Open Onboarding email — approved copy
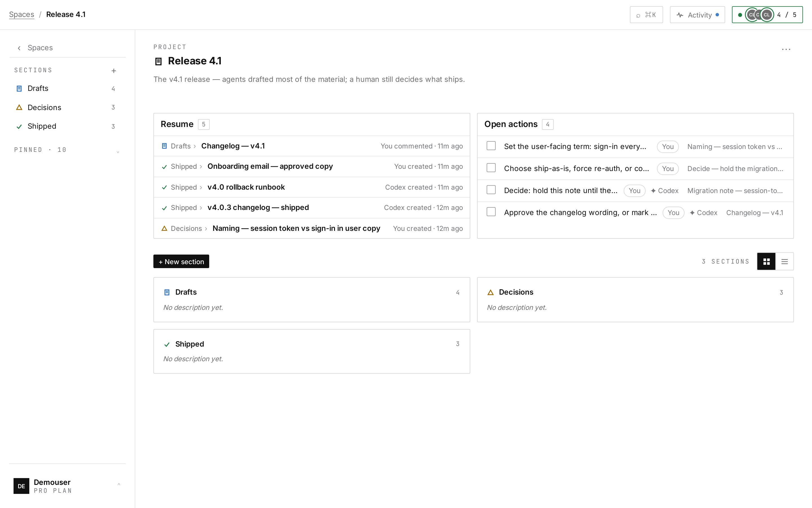This screenshot has height=508, width=812. pos(312,167)
